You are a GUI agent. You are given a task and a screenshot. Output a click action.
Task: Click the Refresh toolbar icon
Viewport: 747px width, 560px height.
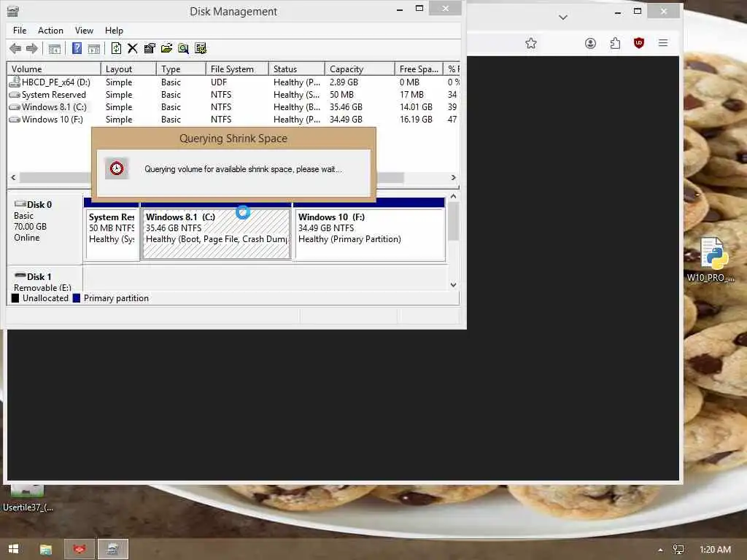tap(116, 48)
